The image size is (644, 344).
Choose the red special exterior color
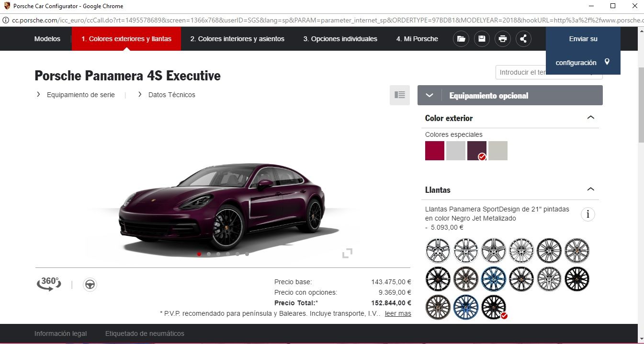click(435, 151)
